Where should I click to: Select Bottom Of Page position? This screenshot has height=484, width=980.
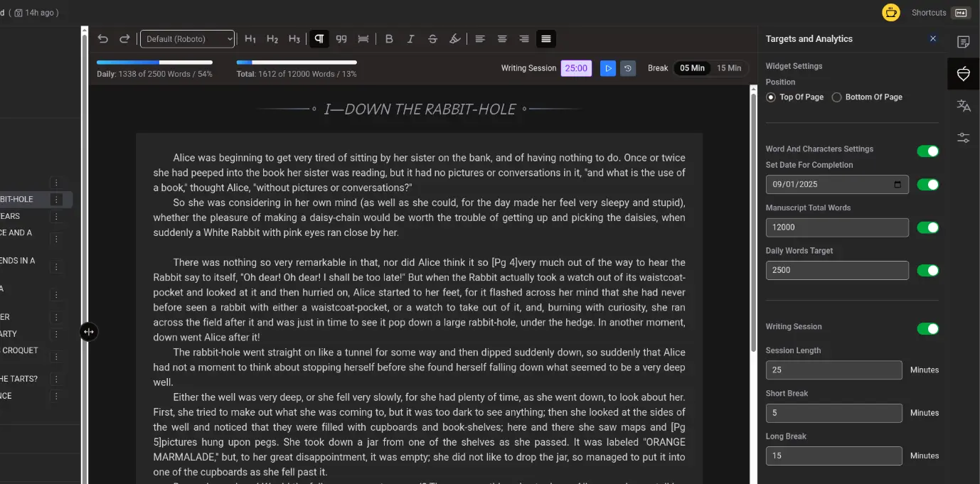837,97
